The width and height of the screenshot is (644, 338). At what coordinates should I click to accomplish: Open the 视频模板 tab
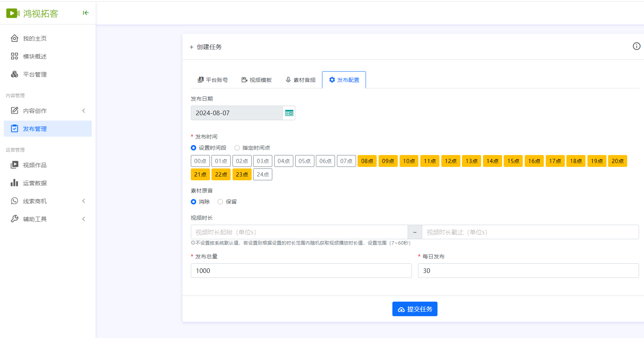[257, 80]
